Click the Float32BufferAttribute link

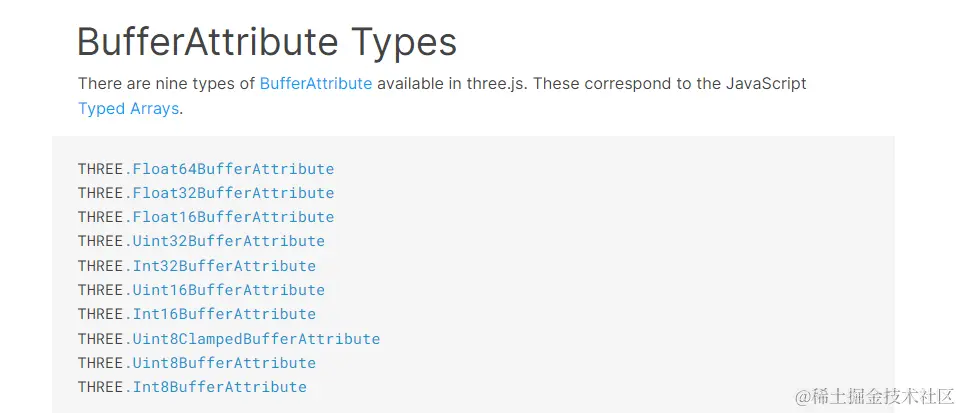click(233, 193)
